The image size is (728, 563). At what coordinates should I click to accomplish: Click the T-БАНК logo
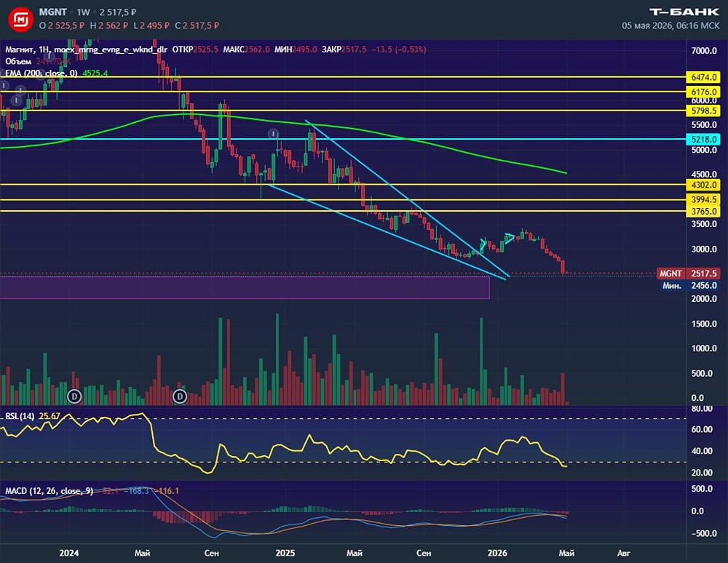[x=684, y=12]
